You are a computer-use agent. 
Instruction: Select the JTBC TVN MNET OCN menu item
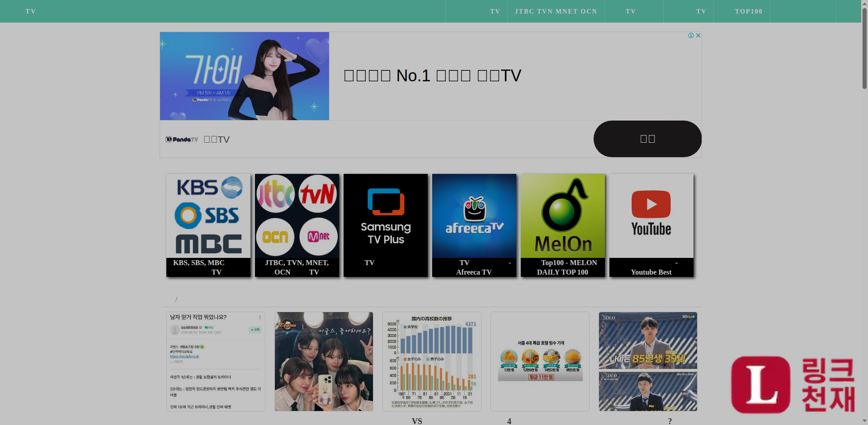tap(556, 11)
